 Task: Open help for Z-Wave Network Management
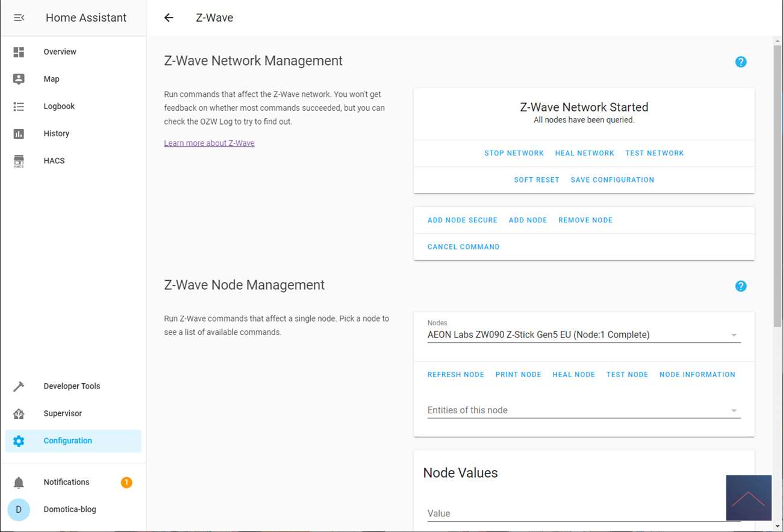click(740, 62)
